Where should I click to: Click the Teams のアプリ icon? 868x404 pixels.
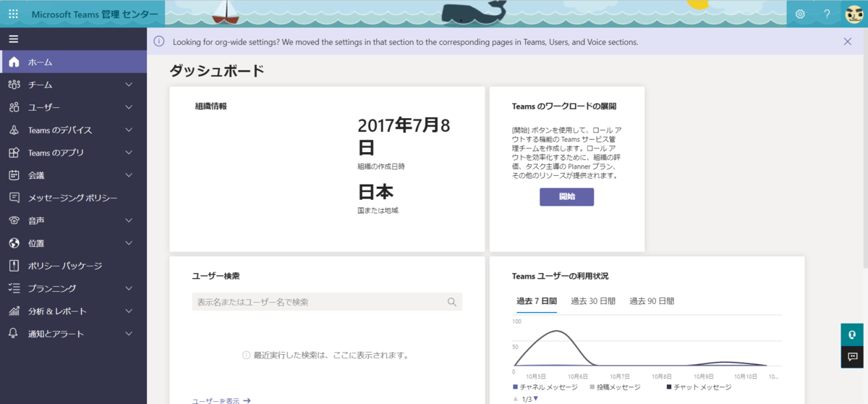pyautogui.click(x=14, y=153)
